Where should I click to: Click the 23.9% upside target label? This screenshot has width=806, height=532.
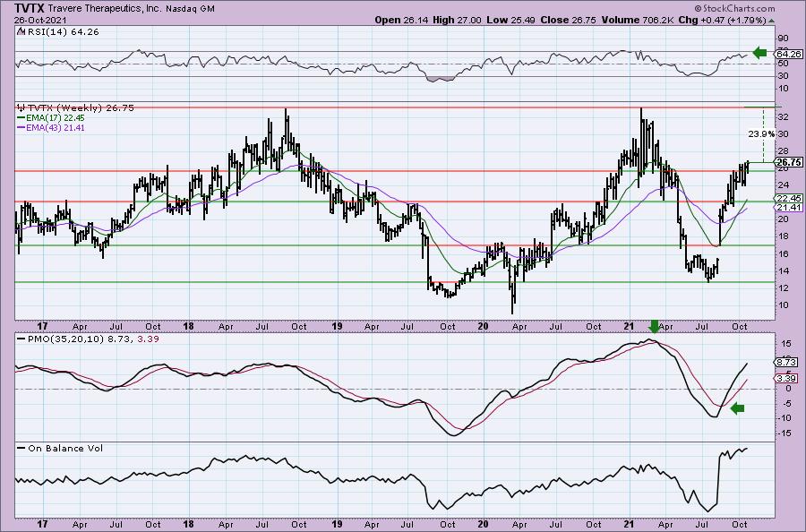760,133
